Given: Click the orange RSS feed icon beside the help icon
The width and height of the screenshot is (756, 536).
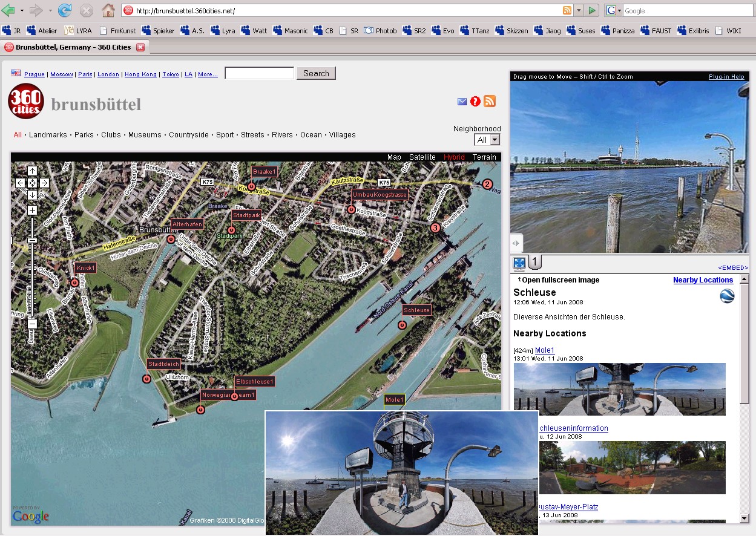Looking at the screenshot, I should pyautogui.click(x=490, y=102).
